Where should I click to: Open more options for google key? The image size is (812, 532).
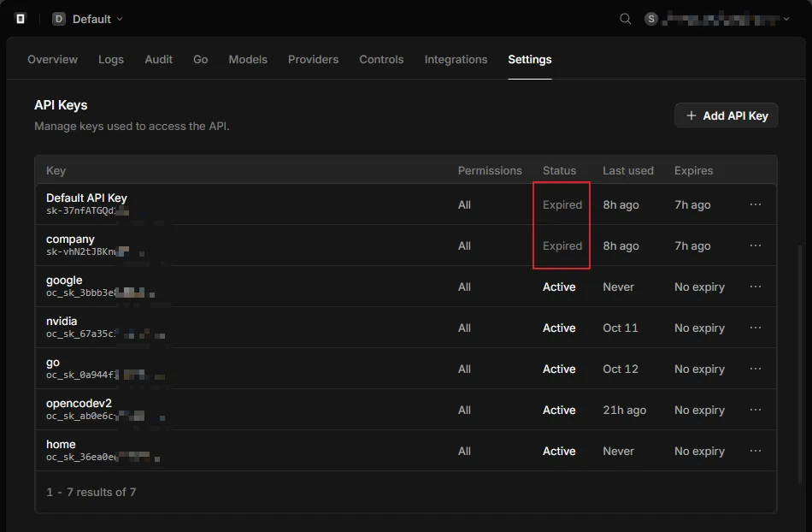[x=755, y=287]
